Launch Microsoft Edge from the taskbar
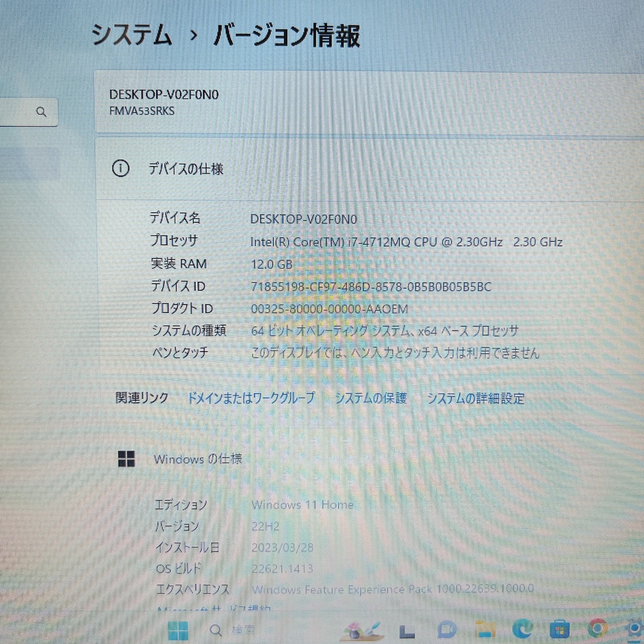This screenshot has width=644, height=644. (522, 629)
